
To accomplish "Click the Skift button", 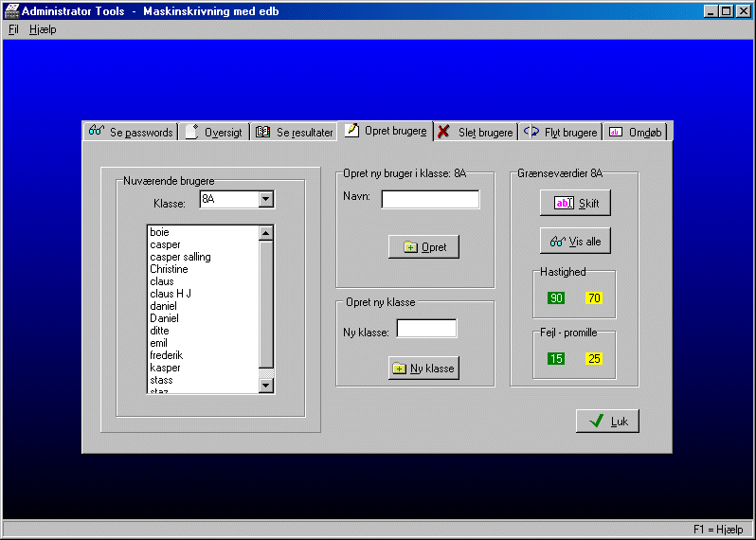I will [x=575, y=203].
